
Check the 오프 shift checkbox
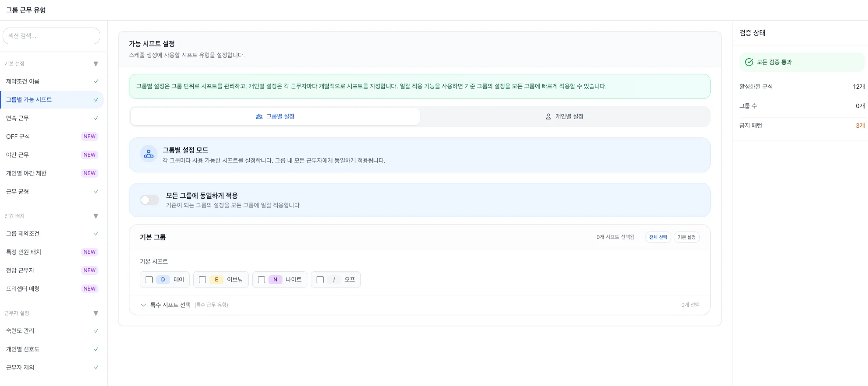pos(320,280)
